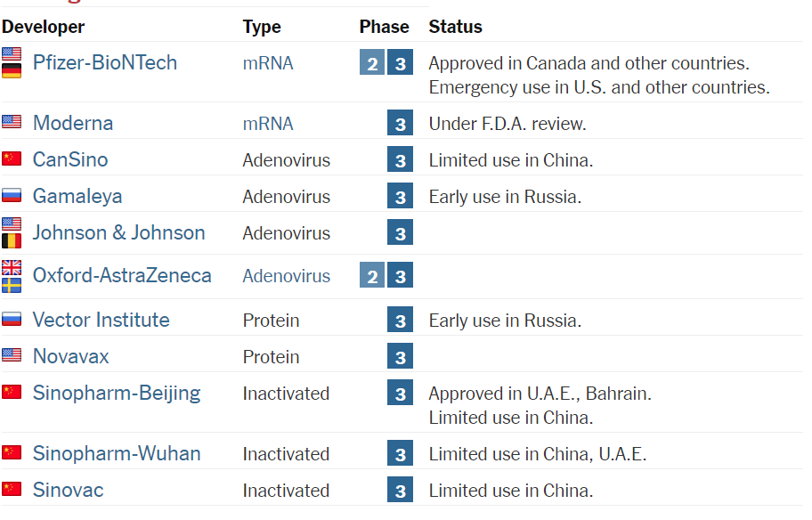This screenshot has width=812, height=520.
Task: Click the Phase 3 badge for Moderna
Action: point(400,123)
